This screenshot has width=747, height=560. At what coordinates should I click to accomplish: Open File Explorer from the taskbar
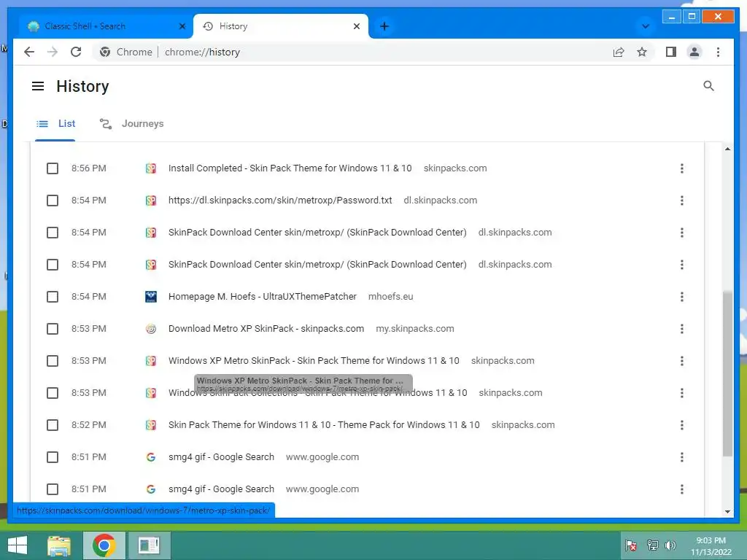[59, 545]
